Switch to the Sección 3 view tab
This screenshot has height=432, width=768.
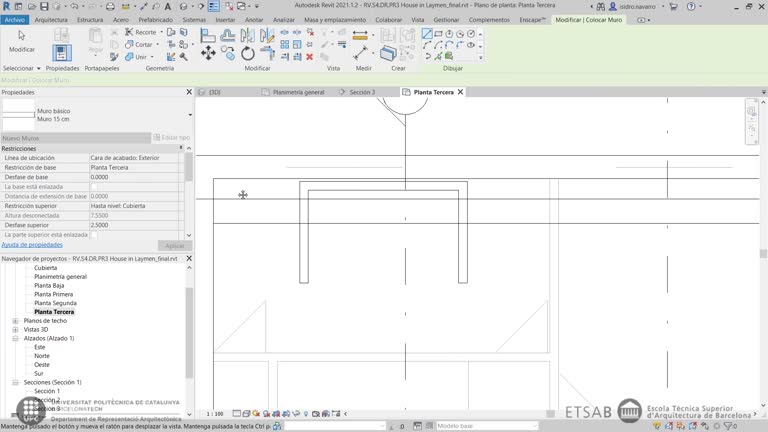tap(361, 92)
